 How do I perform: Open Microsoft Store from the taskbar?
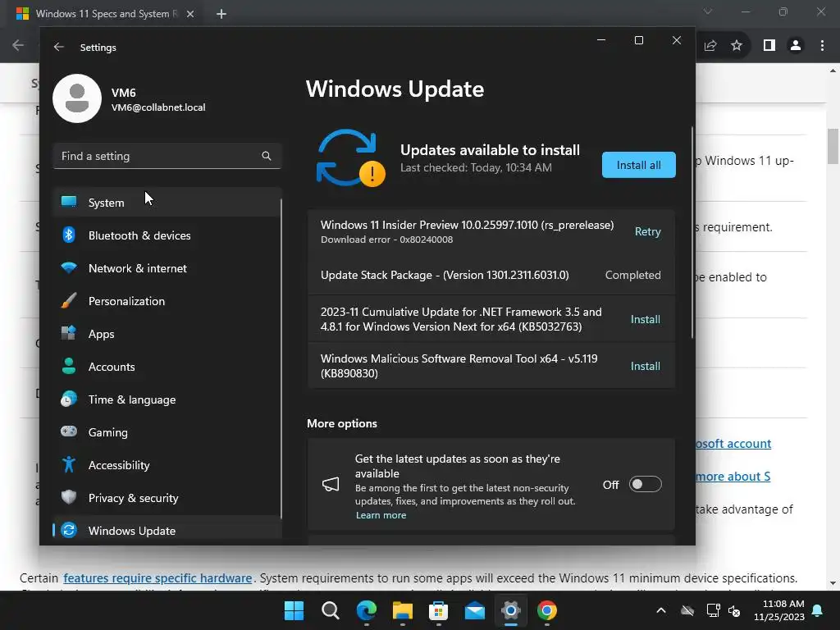point(438,610)
